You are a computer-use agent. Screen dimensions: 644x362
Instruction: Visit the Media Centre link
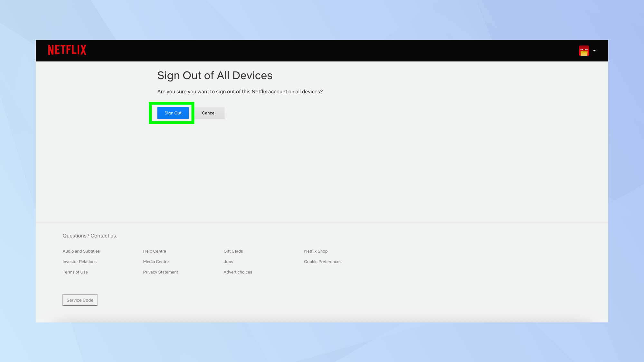[156, 262]
